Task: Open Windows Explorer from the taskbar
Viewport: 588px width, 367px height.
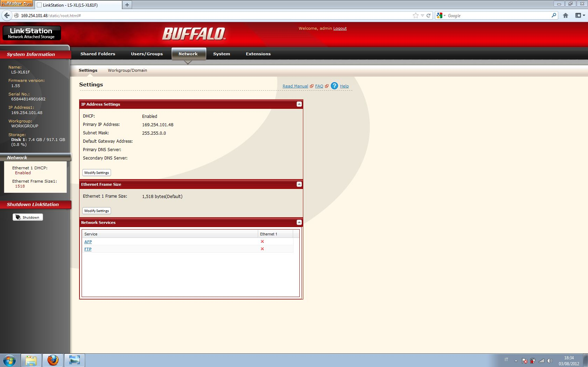Action: 31,360
